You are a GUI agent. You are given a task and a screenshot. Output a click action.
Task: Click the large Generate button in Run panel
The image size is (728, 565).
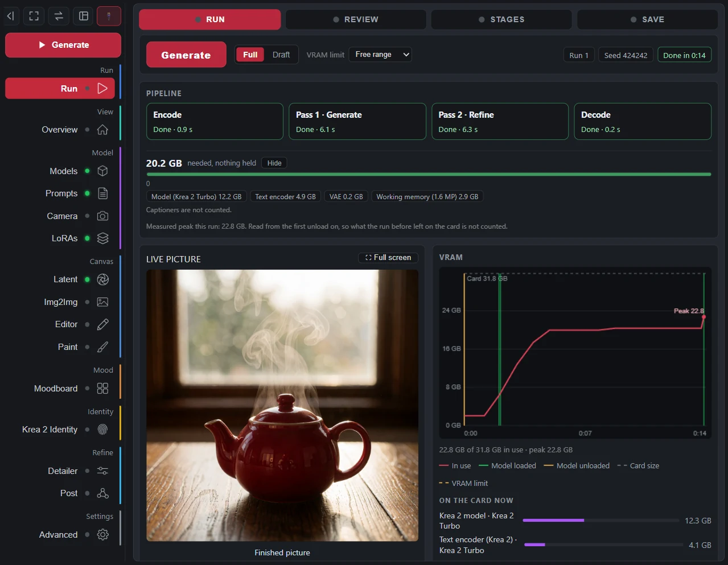point(186,55)
